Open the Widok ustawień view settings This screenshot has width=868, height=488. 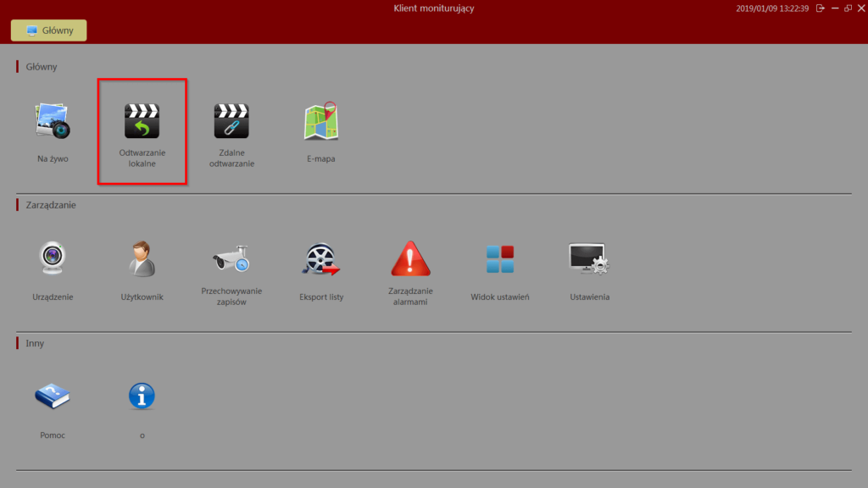(x=500, y=259)
